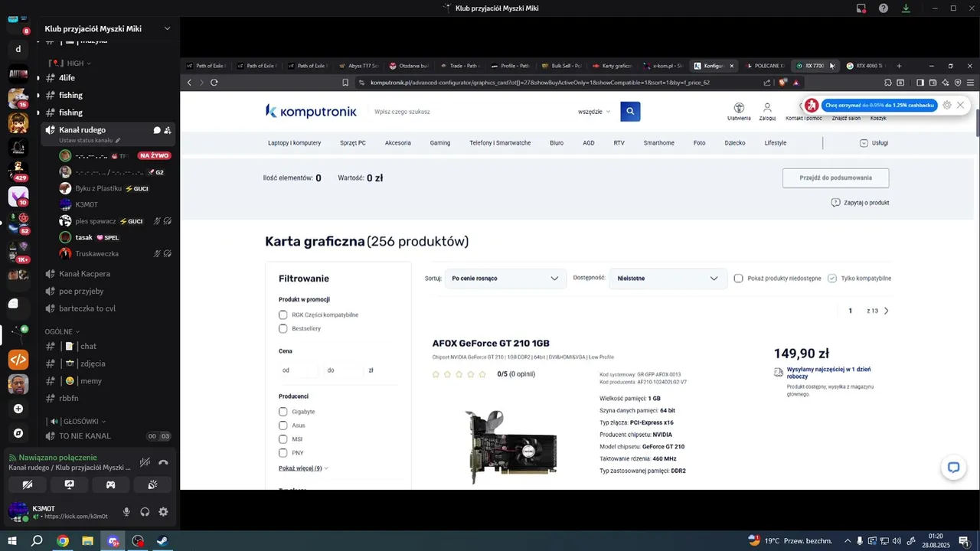Share your screen in Discord
Screen dimensions: 980x551
click(69, 484)
